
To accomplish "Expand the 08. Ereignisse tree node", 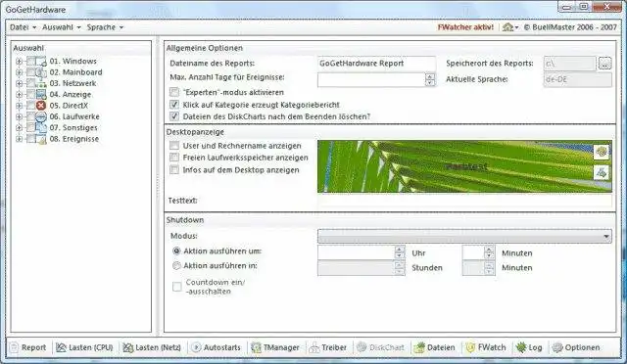I will (19, 139).
